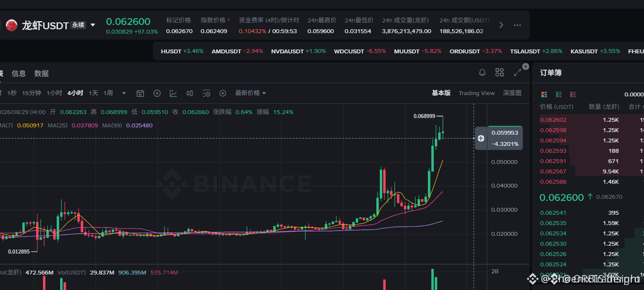Click the add (plus circle) chart icon
The width and height of the screenshot is (644, 290).
157,93
